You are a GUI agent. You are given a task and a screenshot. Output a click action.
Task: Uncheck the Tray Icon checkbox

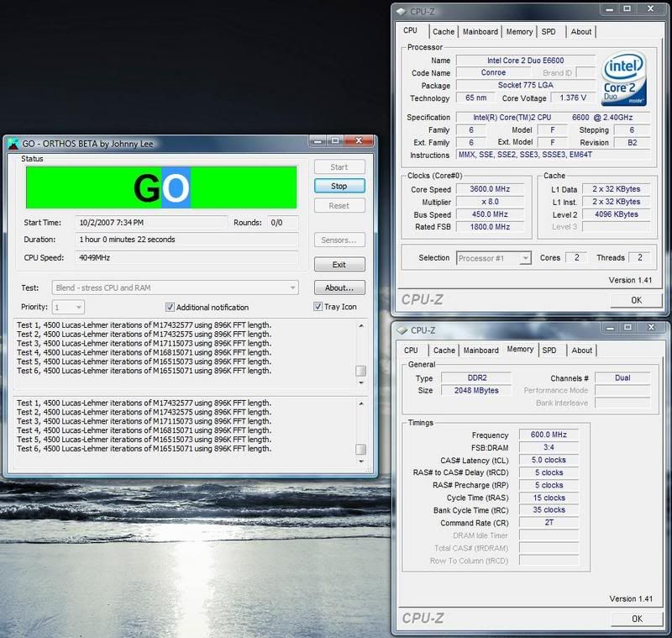click(318, 307)
